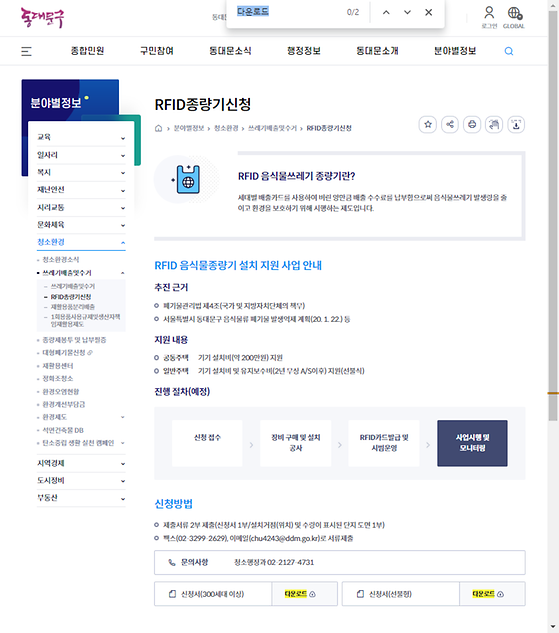Click the blue search magnifier icon
The width and height of the screenshot is (559, 633).
tap(509, 51)
